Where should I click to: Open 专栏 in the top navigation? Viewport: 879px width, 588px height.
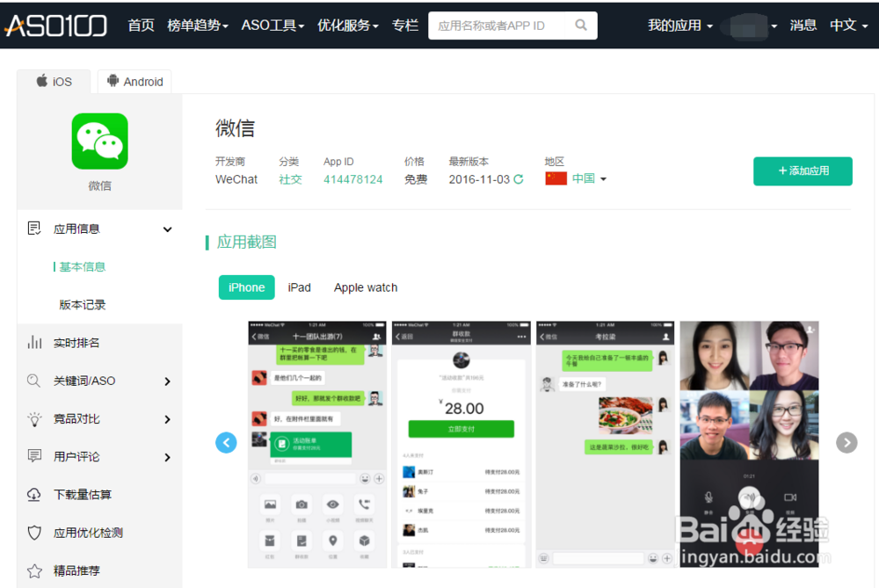tap(404, 25)
